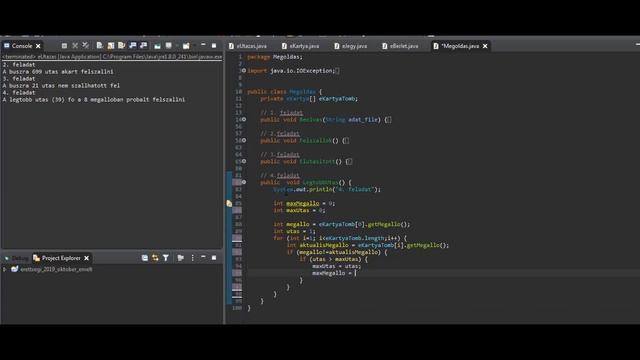Toggle Pin Console

tap(157, 46)
